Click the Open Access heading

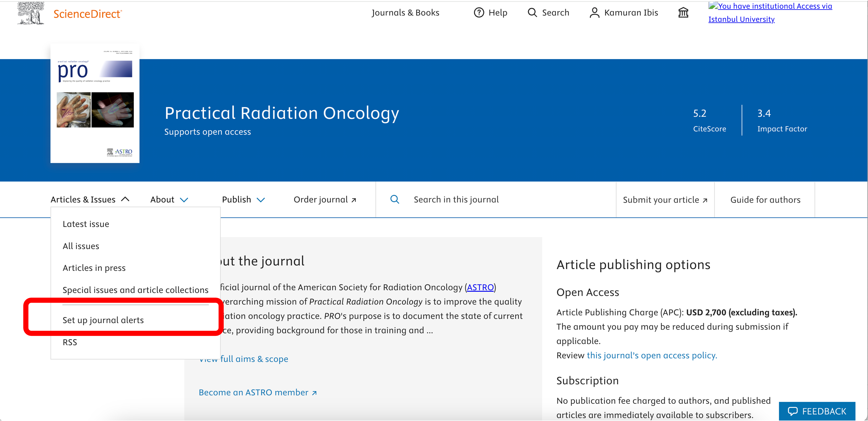[x=588, y=292]
